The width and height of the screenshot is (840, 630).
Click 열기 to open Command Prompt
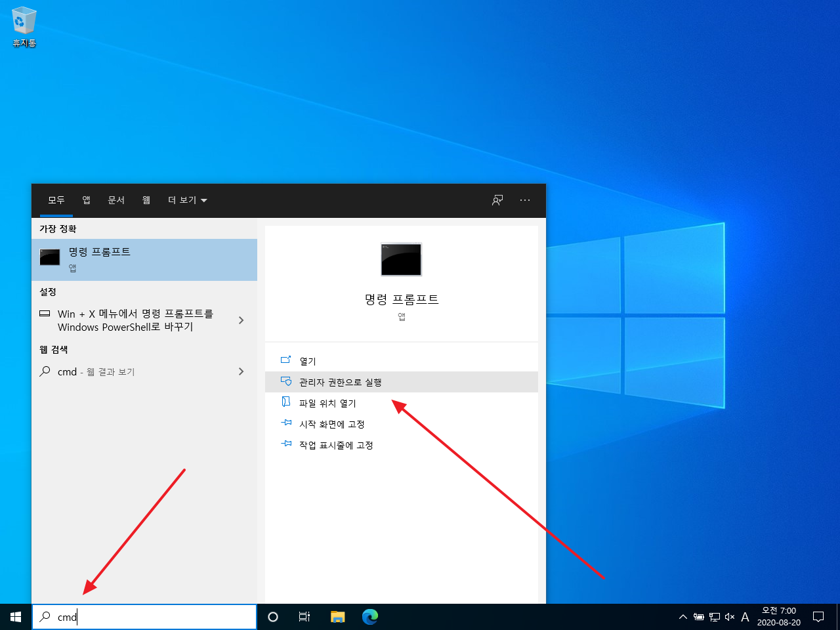[402, 361]
